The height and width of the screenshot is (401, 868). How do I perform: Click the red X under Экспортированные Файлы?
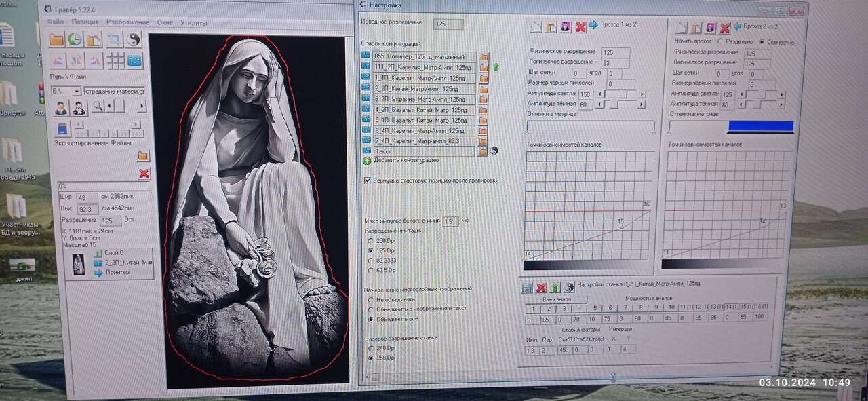[144, 174]
